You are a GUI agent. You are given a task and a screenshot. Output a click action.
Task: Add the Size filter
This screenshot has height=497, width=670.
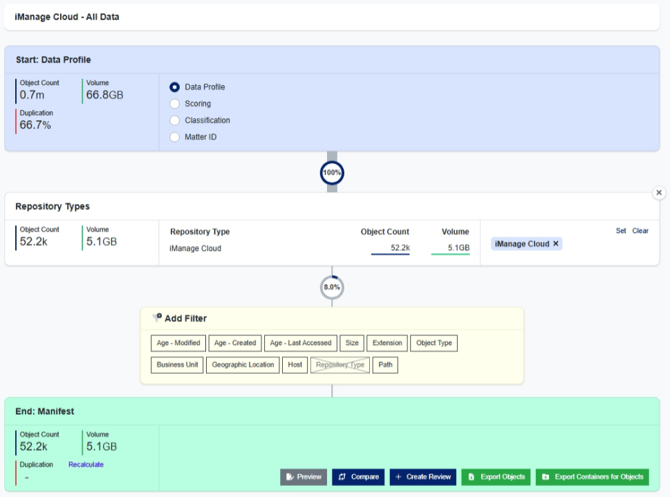(352, 343)
